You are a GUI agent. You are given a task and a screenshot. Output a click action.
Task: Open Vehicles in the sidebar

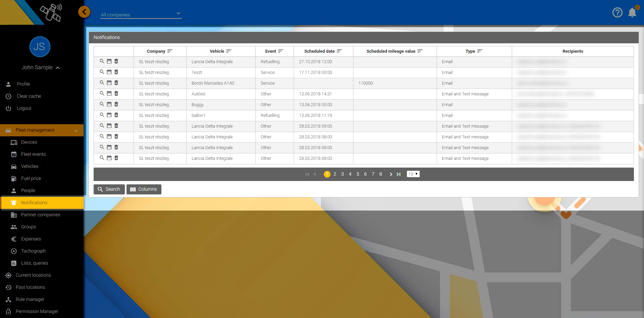click(x=30, y=166)
